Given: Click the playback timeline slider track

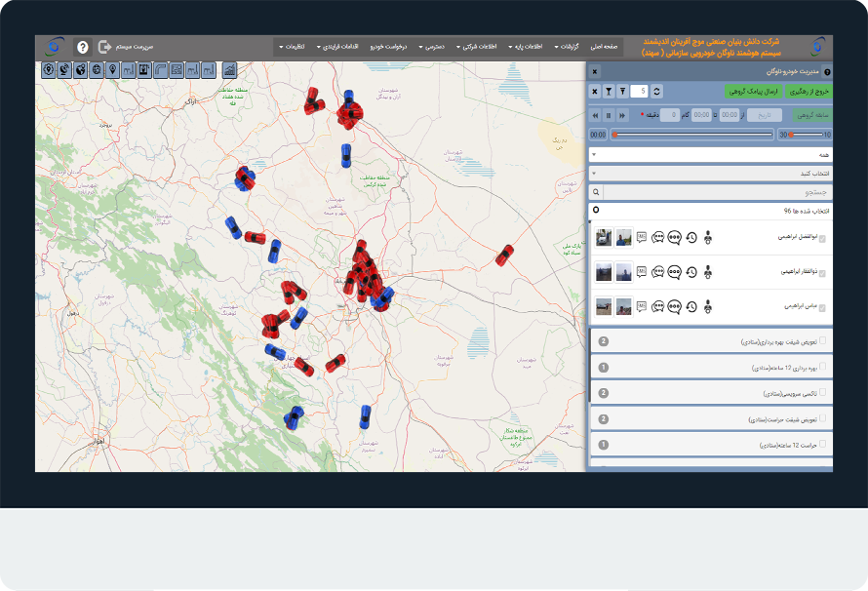Looking at the screenshot, I should click(x=692, y=135).
